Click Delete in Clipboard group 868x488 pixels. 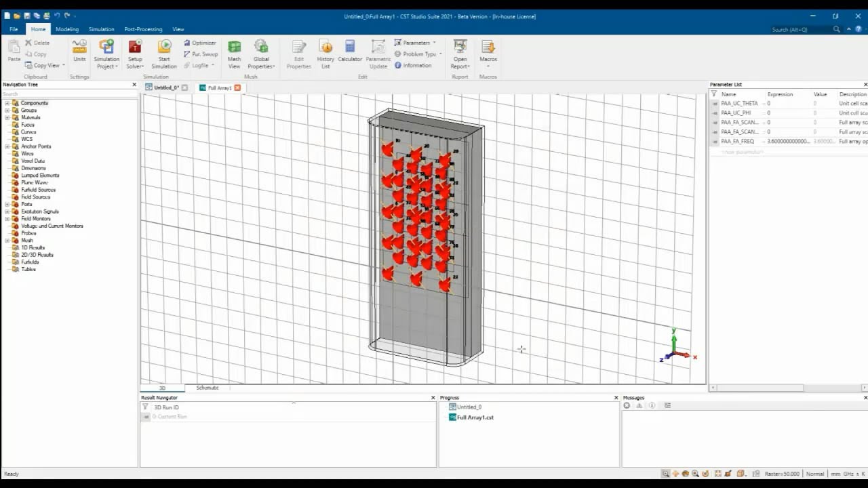(37, 43)
